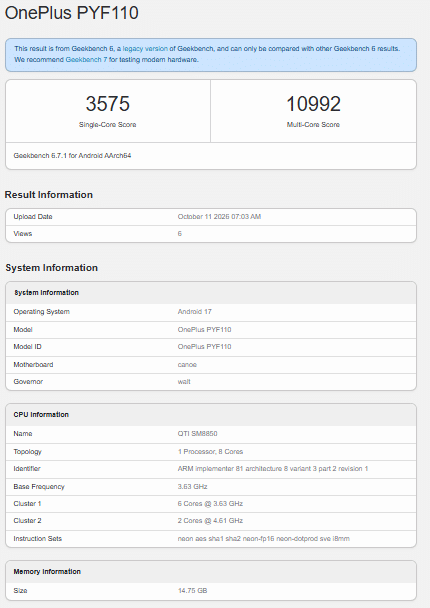Select the single-core score 3575
The image size is (430, 608).
(x=107, y=104)
